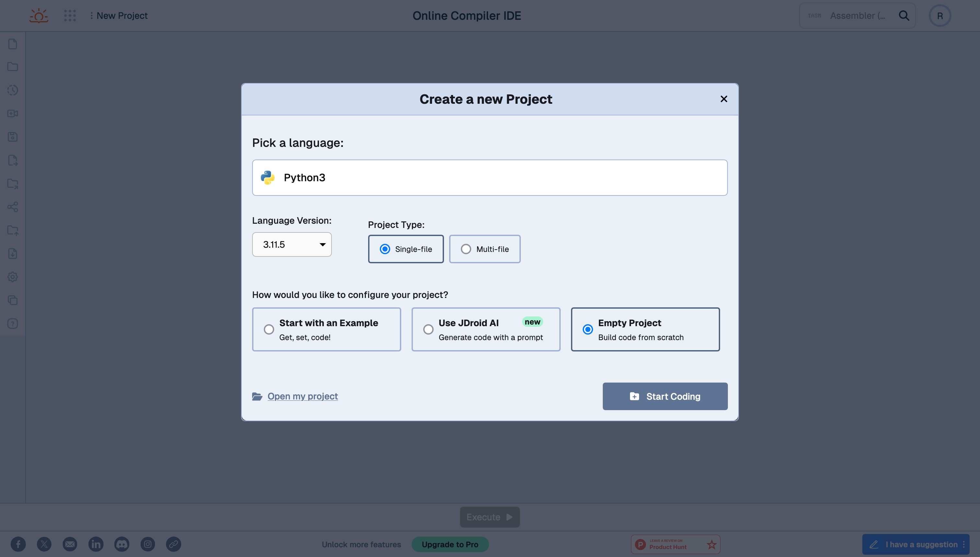Click the video camera plus icon
The width and height of the screenshot is (980, 557).
(x=13, y=113)
